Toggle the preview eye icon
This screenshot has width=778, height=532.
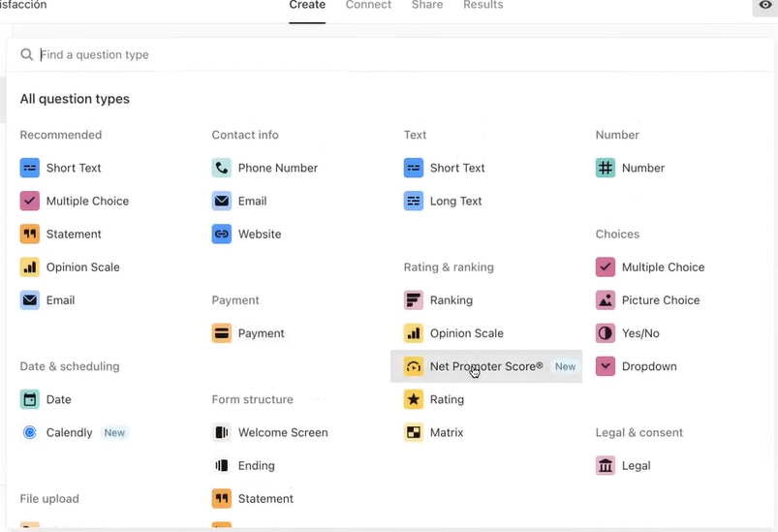tap(765, 6)
